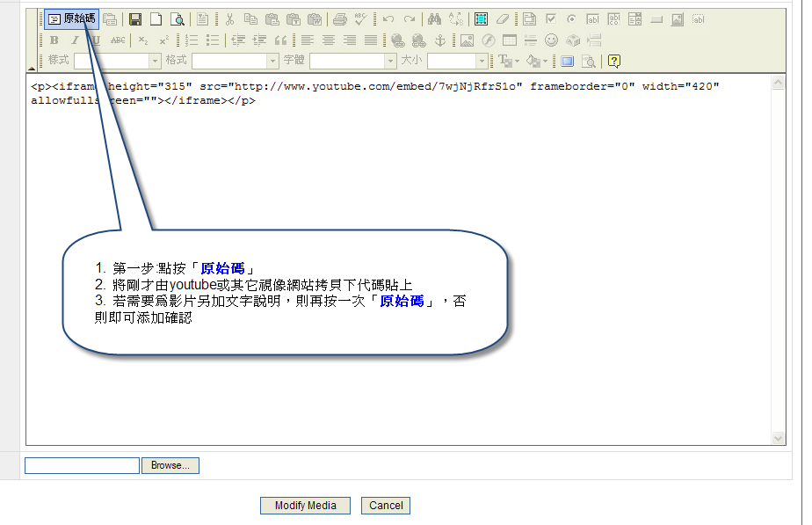Insert a checkbox form element
Viewport: 812px width, 525px height.
[551, 18]
